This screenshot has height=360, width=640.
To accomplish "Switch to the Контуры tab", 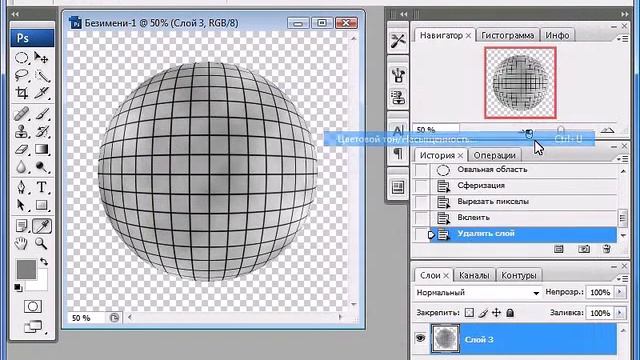I will click(x=518, y=276).
